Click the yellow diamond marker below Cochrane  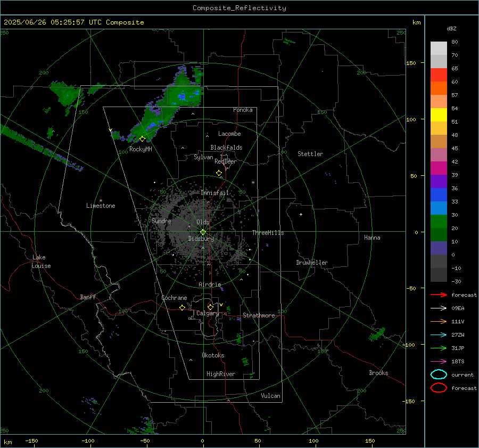pyautogui.click(x=182, y=307)
